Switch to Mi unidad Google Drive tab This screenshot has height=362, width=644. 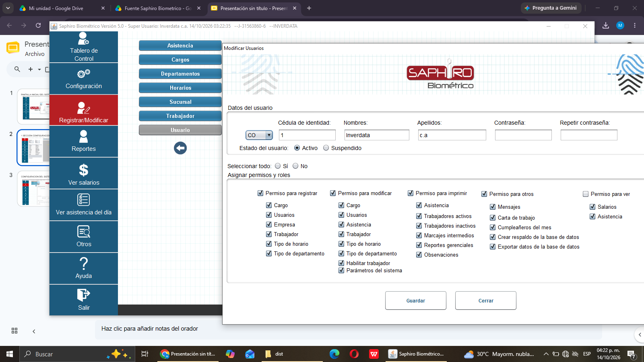(x=62, y=8)
